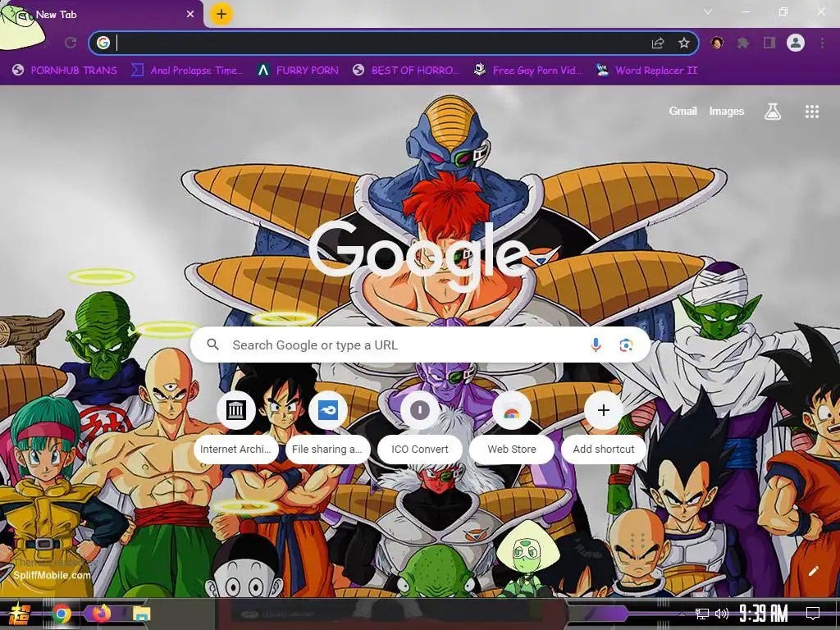Customize this page with the pencil icon

(x=813, y=571)
